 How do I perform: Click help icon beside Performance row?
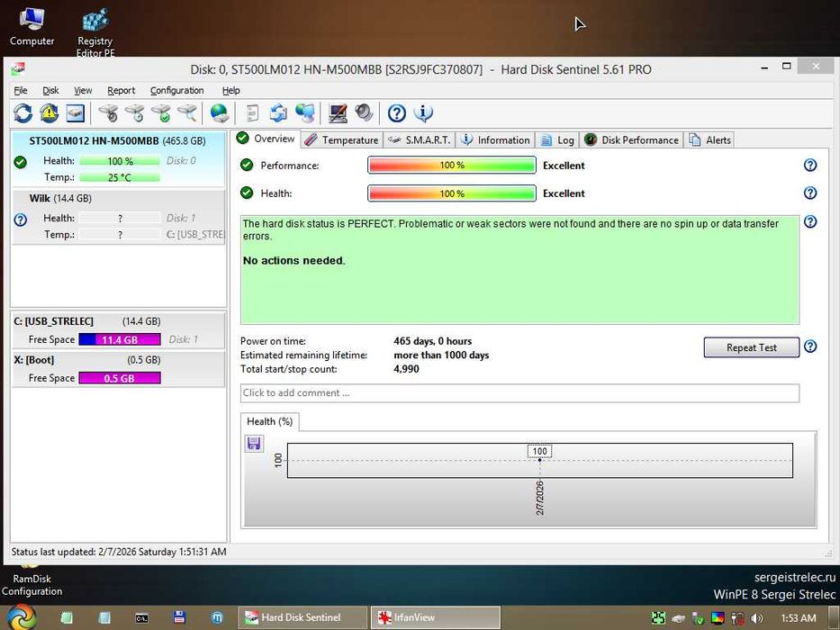point(810,165)
